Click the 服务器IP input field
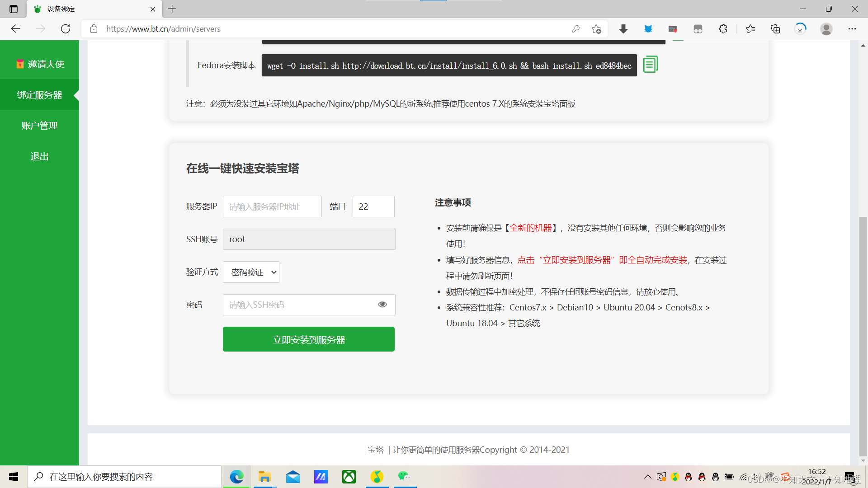Viewport: 868px width, 488px height. tap(272, 206)
